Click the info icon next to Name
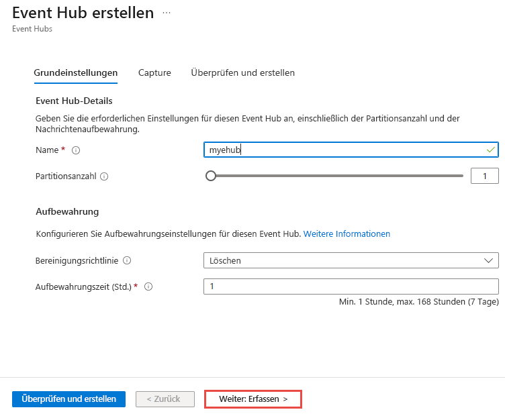This screenshot has height=420, width=505. click(x=76, y=150)
